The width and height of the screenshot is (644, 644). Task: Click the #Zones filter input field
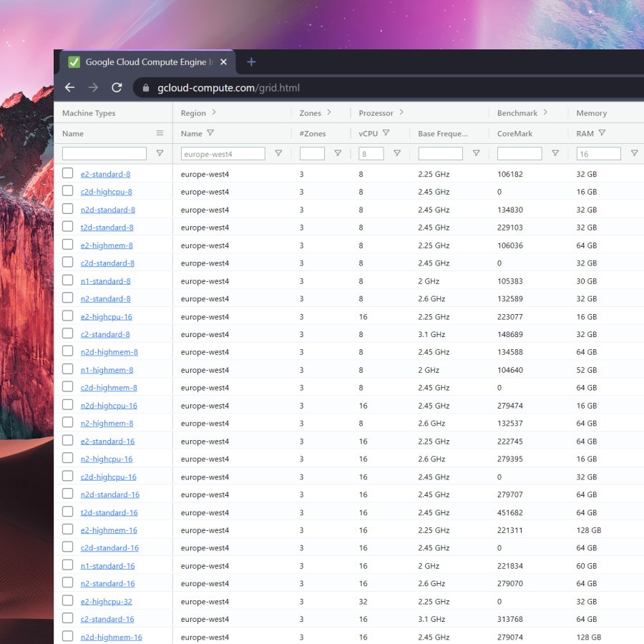312,154
